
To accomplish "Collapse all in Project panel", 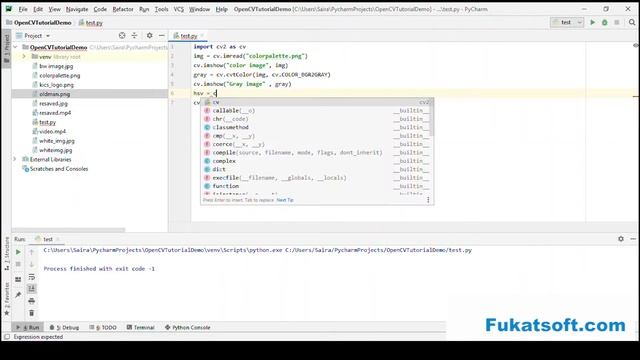I will tap(134, 36).
